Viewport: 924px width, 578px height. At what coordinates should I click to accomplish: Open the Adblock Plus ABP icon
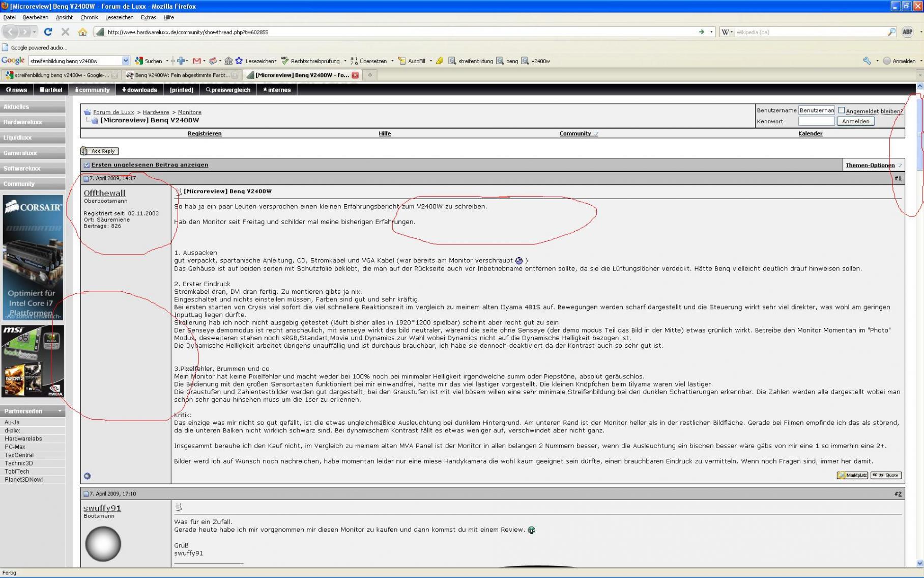[907, 32]
